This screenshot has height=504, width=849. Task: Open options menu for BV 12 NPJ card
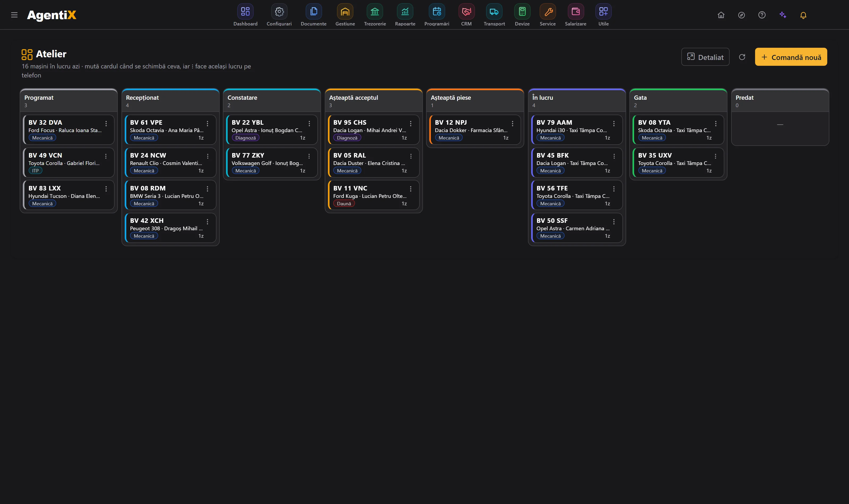(513, 124)
